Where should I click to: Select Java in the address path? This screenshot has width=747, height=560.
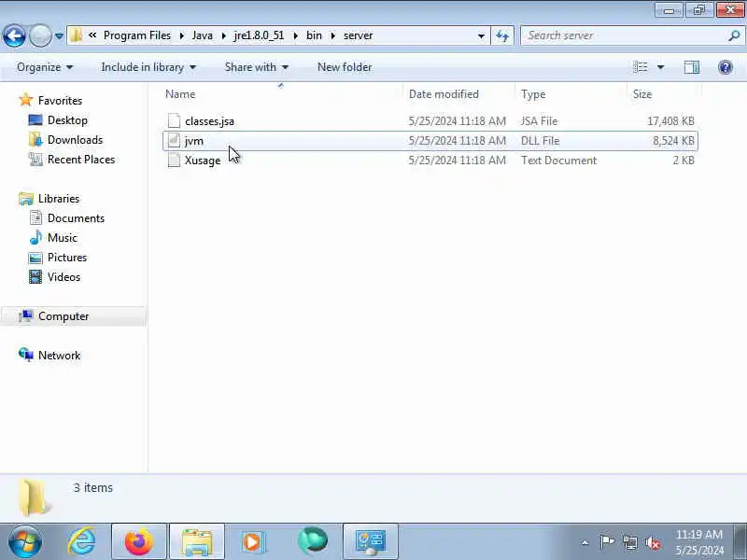pos(202,35)
